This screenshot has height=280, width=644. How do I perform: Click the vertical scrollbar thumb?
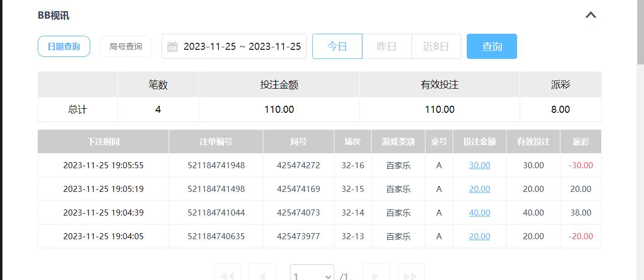coord(640,33)
